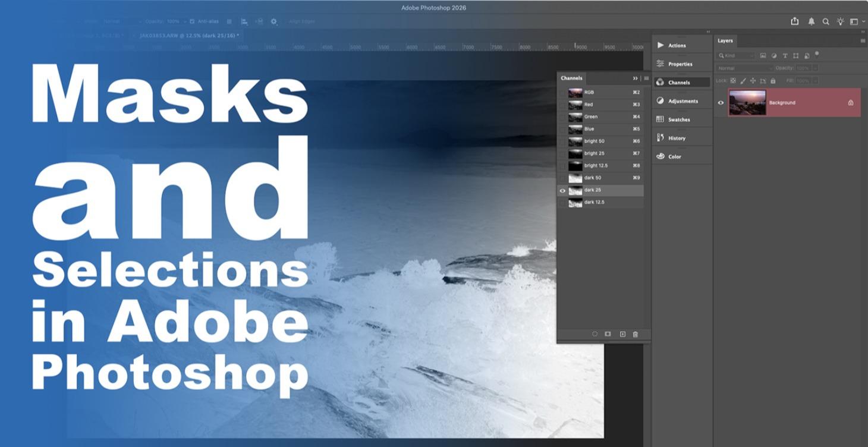Click the lock icon on Background layer
Viewport: 868px width, 447px height.
(851, 103)
